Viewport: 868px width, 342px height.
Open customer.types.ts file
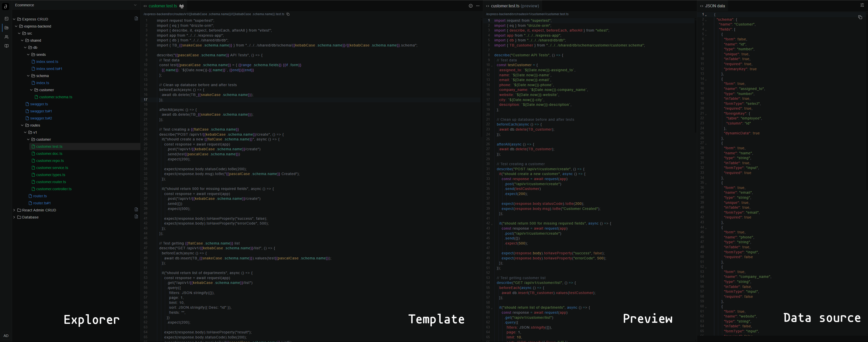pos(50,175)
